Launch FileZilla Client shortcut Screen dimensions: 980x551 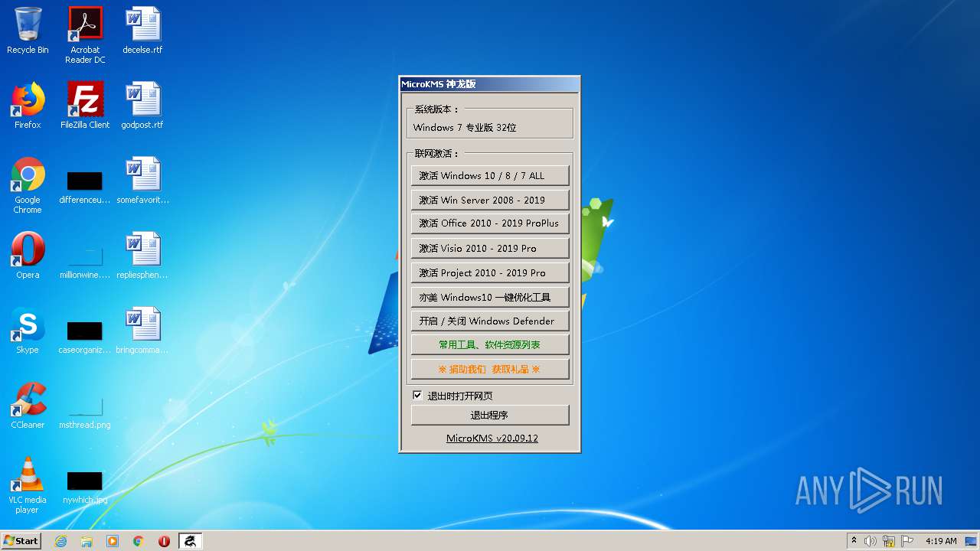pyautogui.click(x=85, y=106)
